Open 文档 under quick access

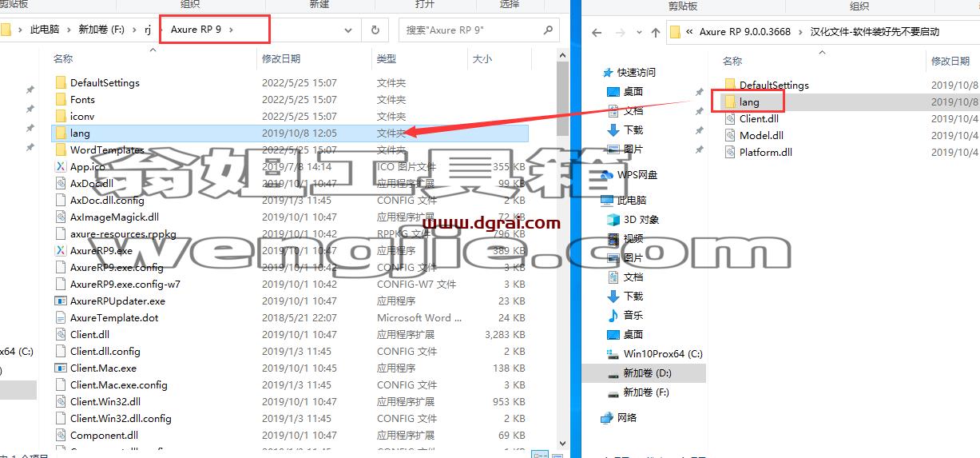point(633,110)
